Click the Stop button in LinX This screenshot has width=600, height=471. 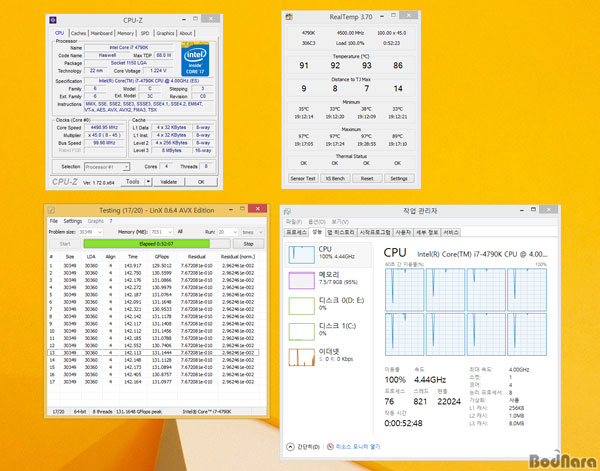pos(248,244)
